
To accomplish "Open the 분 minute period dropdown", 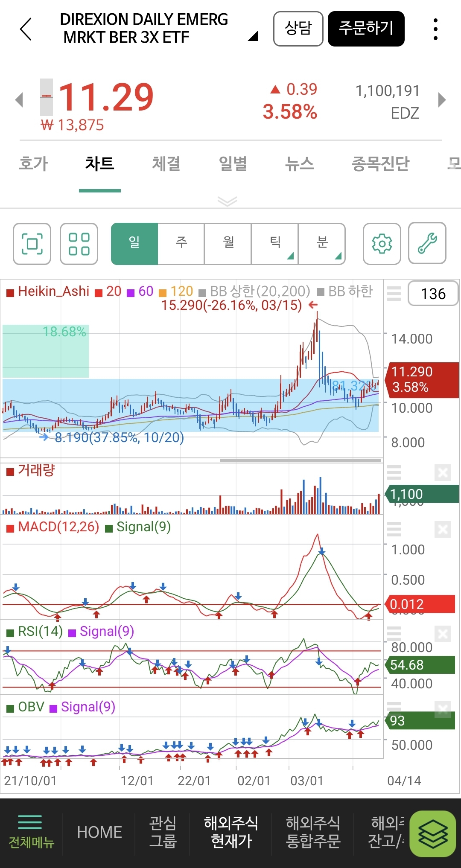I will [x=322, y=244].
